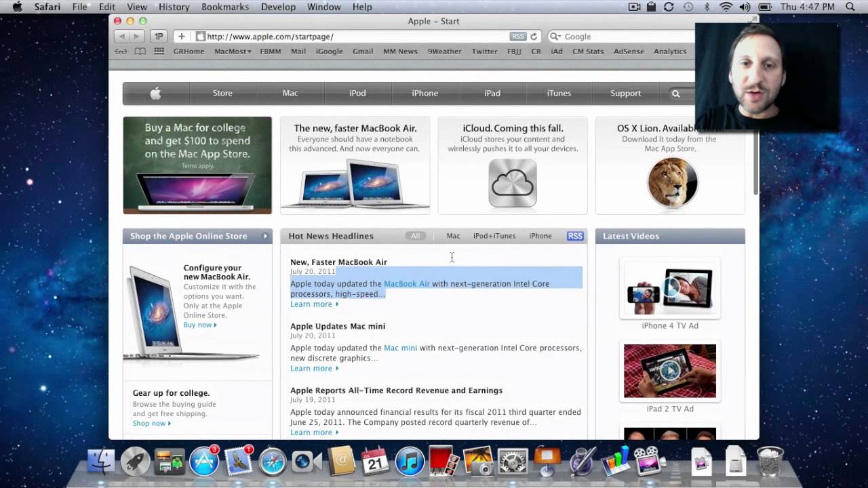Open Mission Control in the Dock
868x488 pixels.
(x=170, y=462)
